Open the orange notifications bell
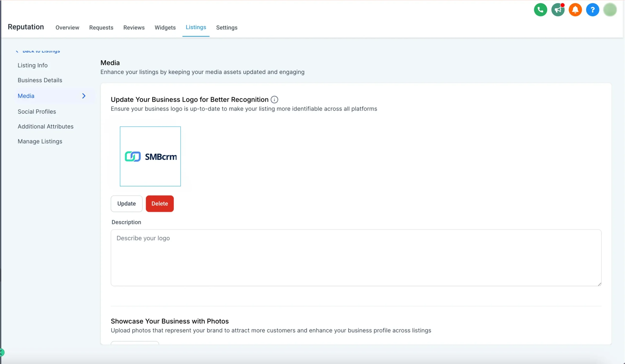Viewport: 625px width, 364px height. 575,10
